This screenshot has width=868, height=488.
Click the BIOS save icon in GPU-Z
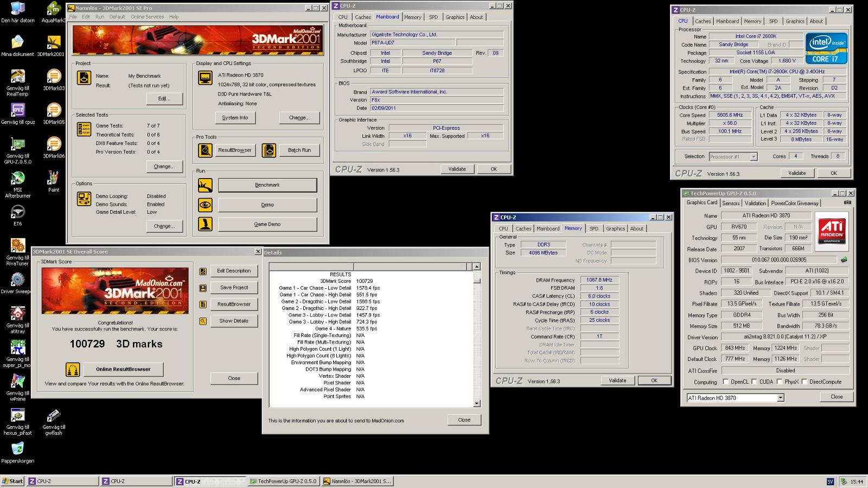[x=844, y=259]
